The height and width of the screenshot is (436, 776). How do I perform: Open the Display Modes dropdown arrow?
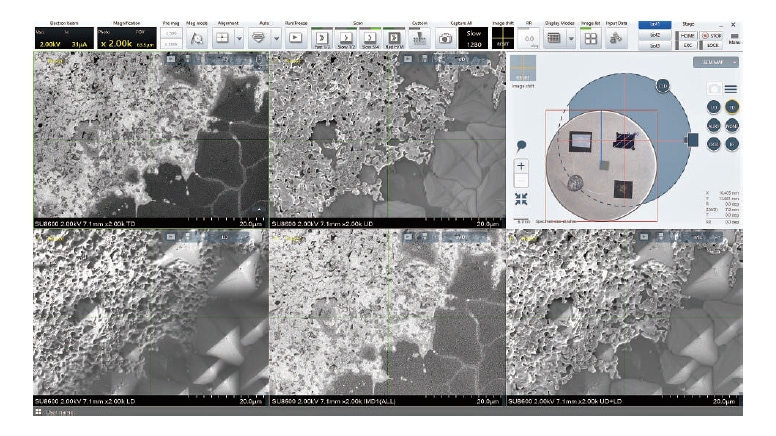point(571,37)
